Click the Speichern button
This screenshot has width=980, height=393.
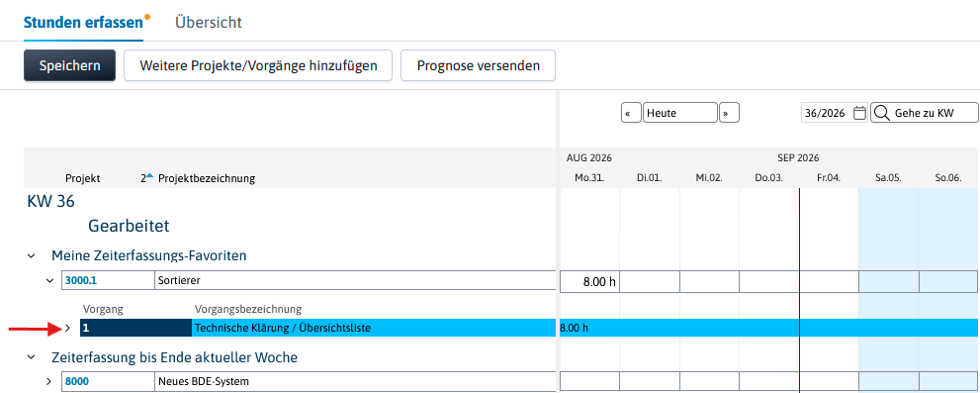click(x=69, y=65)
